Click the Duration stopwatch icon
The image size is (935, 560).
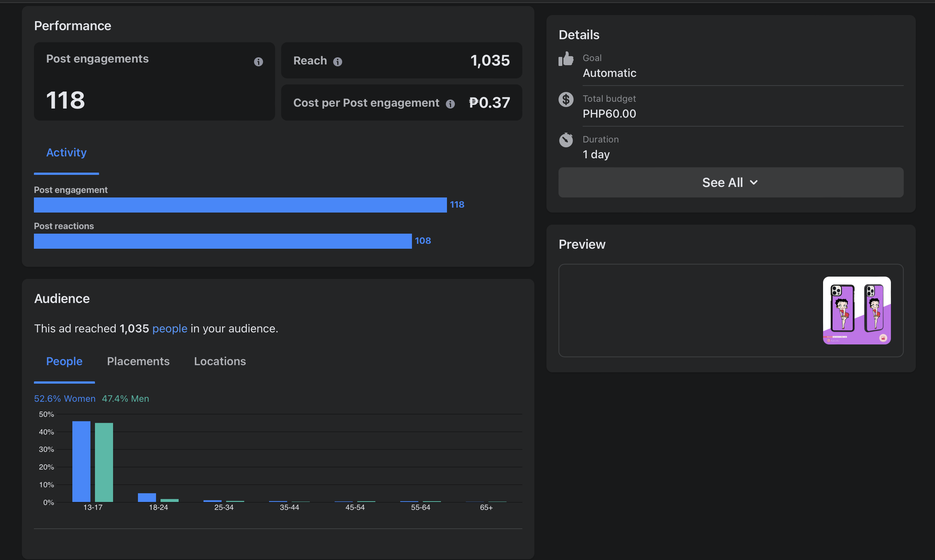[x=566, y=140]
